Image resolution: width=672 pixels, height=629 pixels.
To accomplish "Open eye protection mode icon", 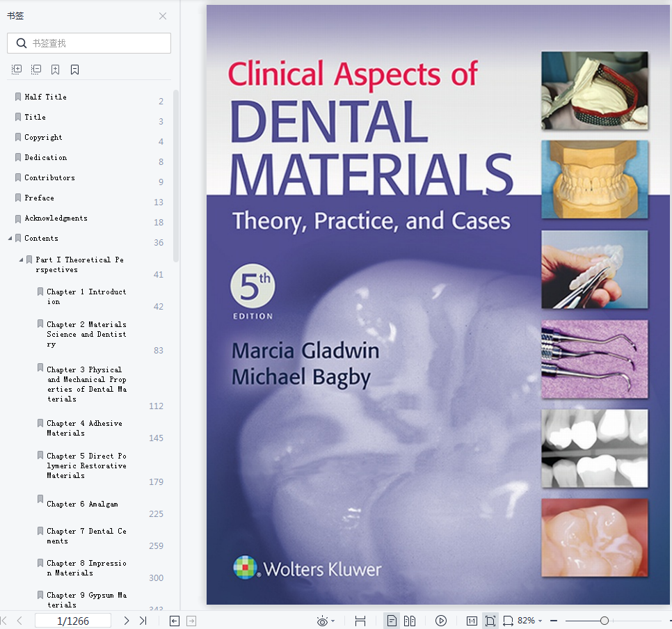I will tap(322, 621).
